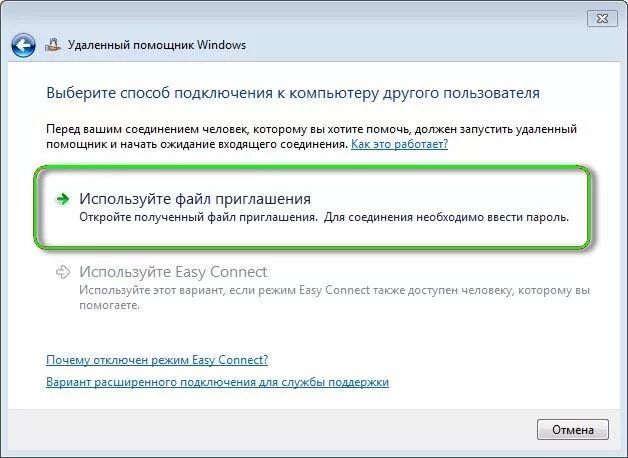Click the 'Отмена' button
628x458 pixels.
[573, 430]
